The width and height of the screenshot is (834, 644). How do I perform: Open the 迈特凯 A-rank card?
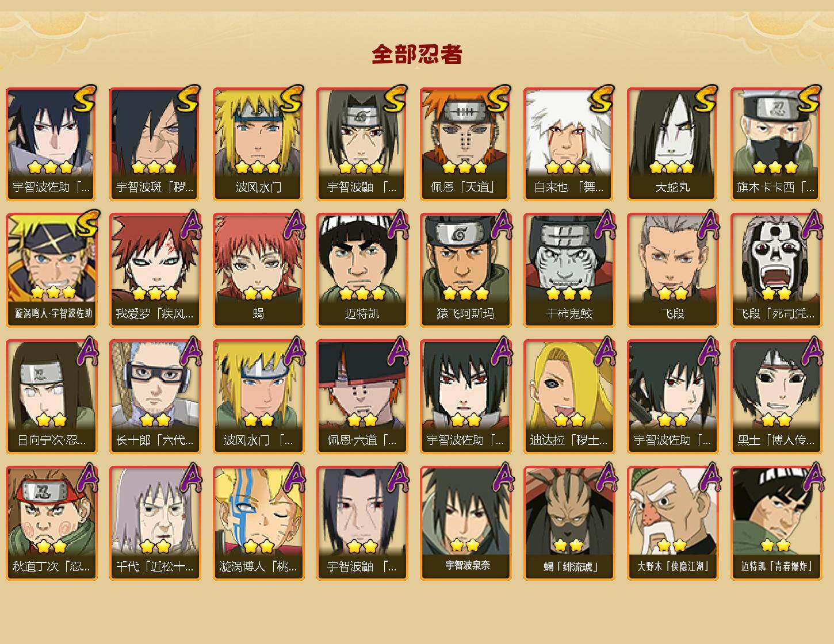[x=362, y=270]
